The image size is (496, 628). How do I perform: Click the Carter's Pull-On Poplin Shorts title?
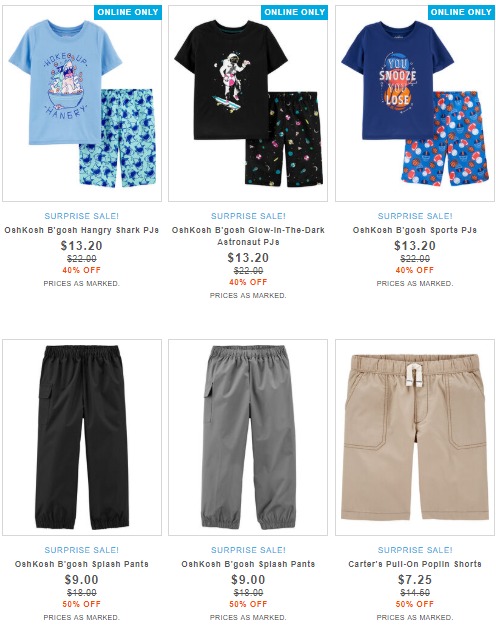415,564
